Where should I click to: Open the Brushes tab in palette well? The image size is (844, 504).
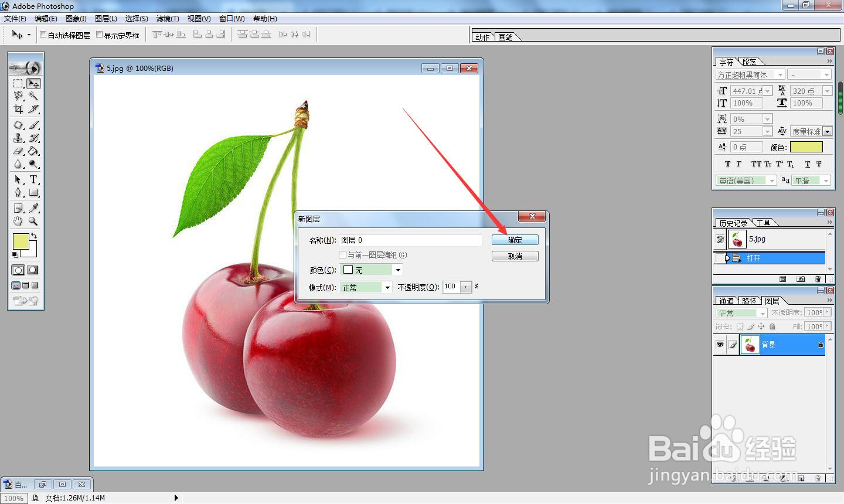[505, 37]
